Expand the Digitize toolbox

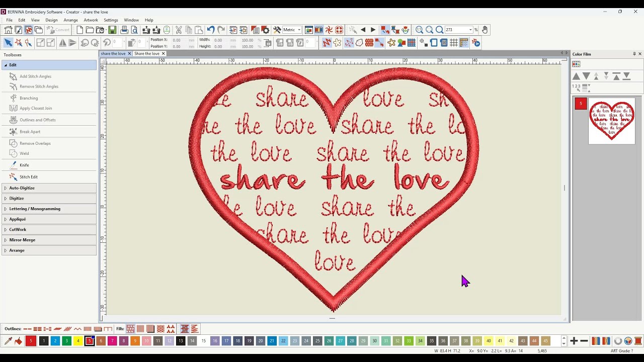(49, 198)
